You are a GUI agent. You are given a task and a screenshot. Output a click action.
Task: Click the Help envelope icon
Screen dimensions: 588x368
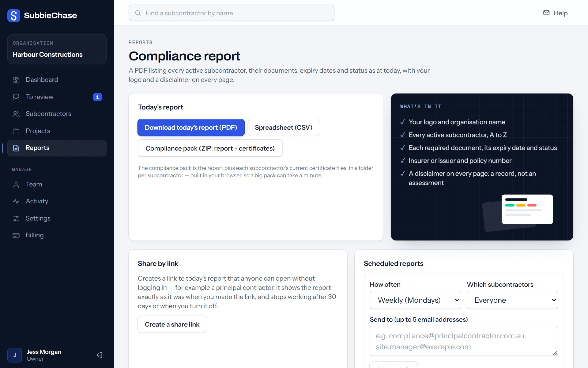point(546,13)
